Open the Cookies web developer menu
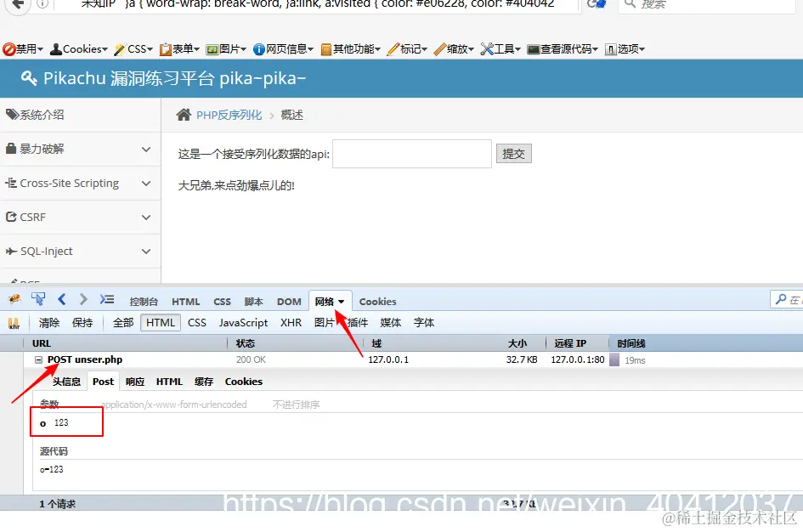This screenshot has width=803, height=532. tap(79, 49)
